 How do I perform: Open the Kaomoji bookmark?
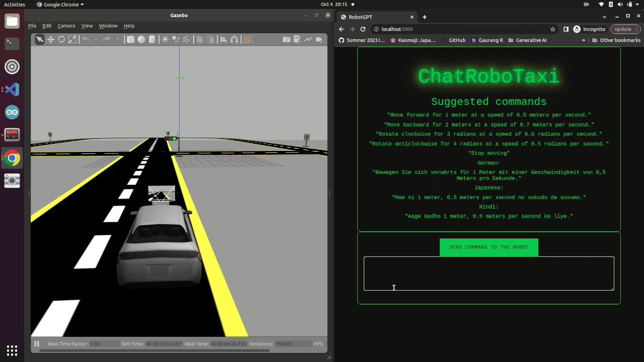(413, 40)
